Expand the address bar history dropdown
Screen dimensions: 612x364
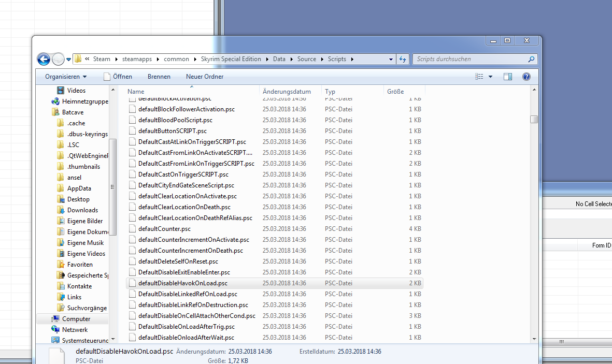(391, 59)
